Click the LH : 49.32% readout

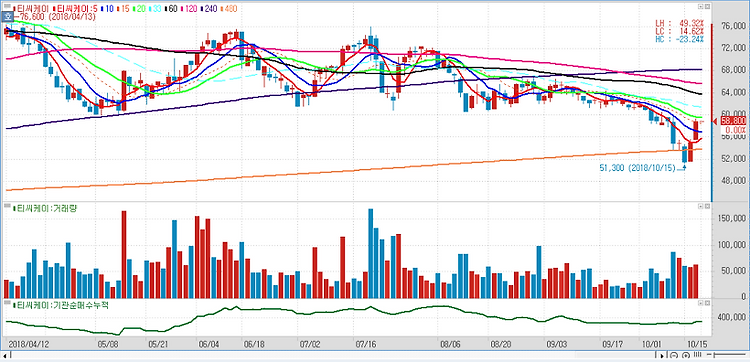681,22
